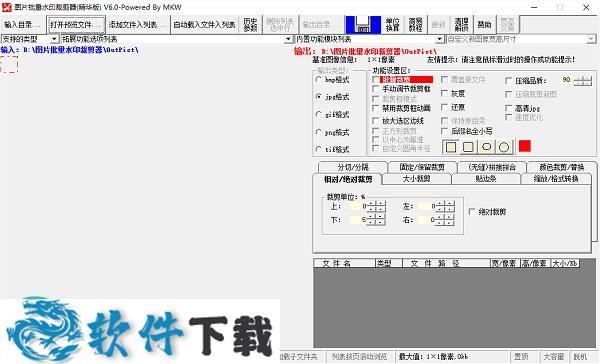This screenshot has height=364, width=600.
Task: Click the 下 crop value field
Action: pos(357,220)
